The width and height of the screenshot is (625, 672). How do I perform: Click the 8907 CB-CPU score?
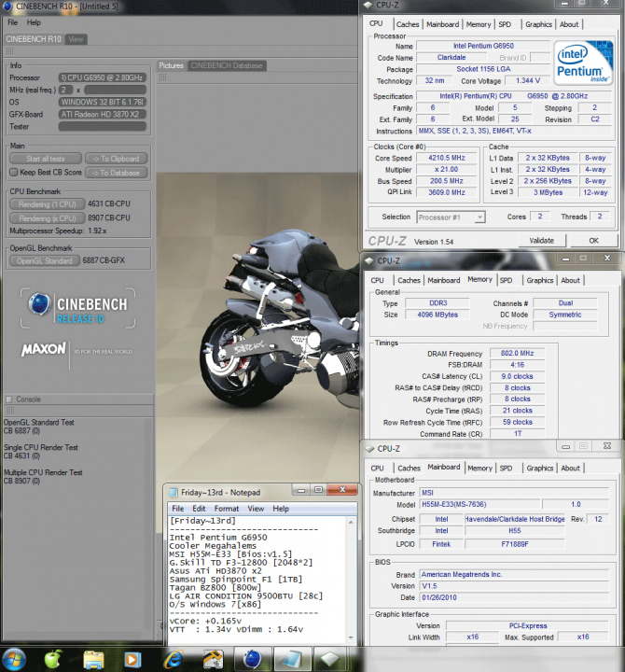point(109,217)
